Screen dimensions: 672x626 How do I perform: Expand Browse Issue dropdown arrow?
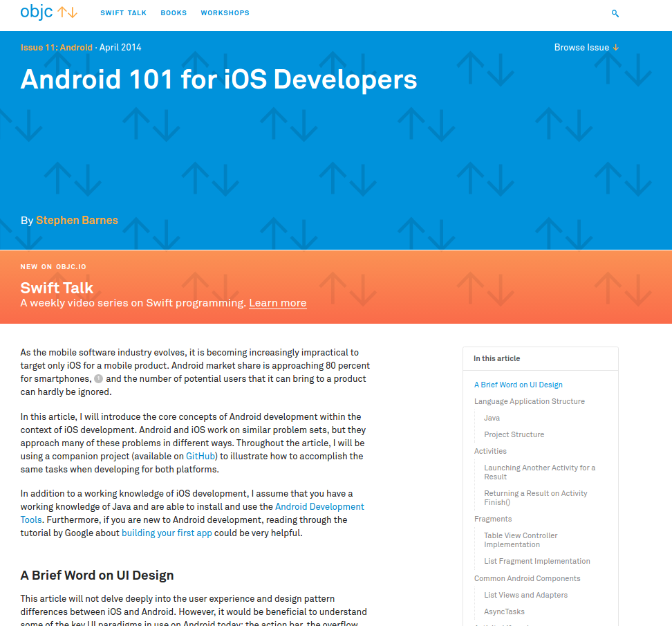[x=615, y=48]
